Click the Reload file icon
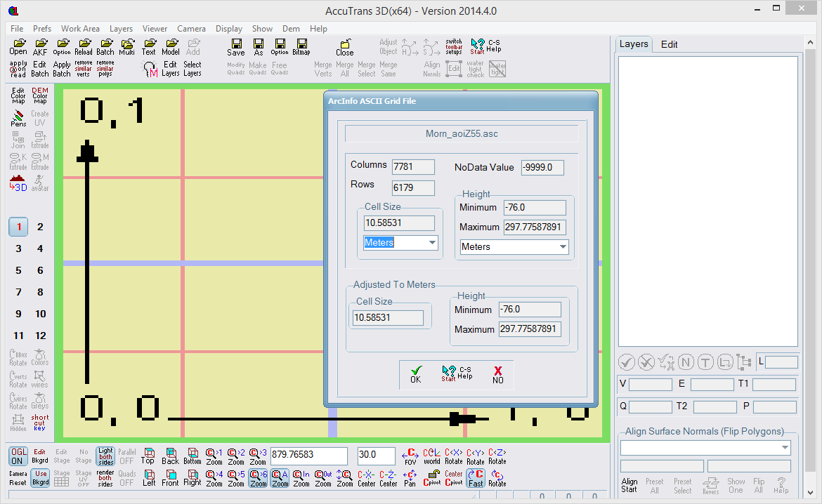822x504 pixels. pos(84,47)
